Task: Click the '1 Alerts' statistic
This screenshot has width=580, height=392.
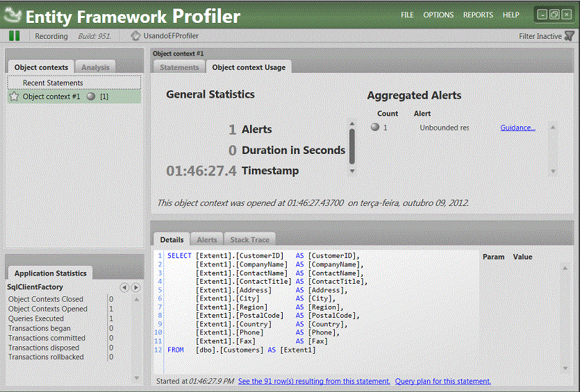Action: pos(251,129)
